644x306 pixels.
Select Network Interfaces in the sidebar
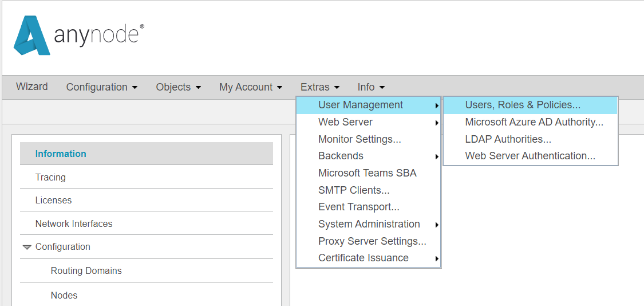(x=146, y=223)
